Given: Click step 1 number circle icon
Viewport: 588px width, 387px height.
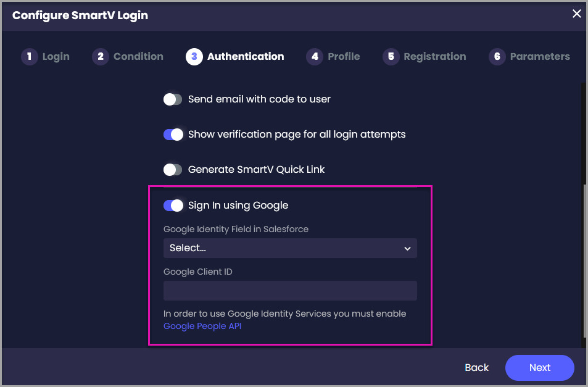Looking at the screenshot, I should point(29,57).
